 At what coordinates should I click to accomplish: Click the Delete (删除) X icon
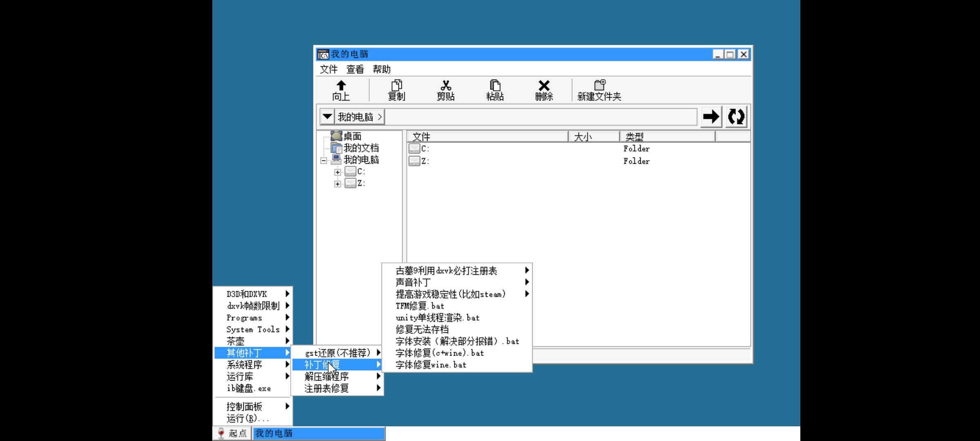544,85
